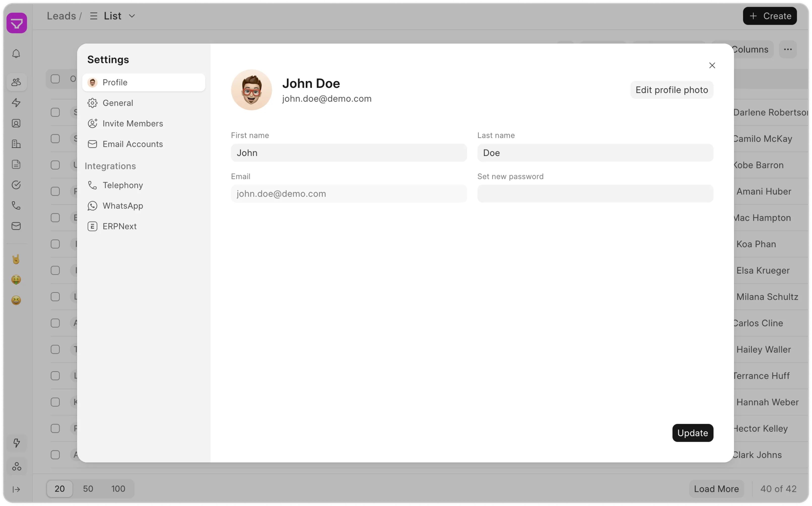
Task: Open the envelope icon in left sidebar
Action: pyautogui.click(x=16, y=226)
